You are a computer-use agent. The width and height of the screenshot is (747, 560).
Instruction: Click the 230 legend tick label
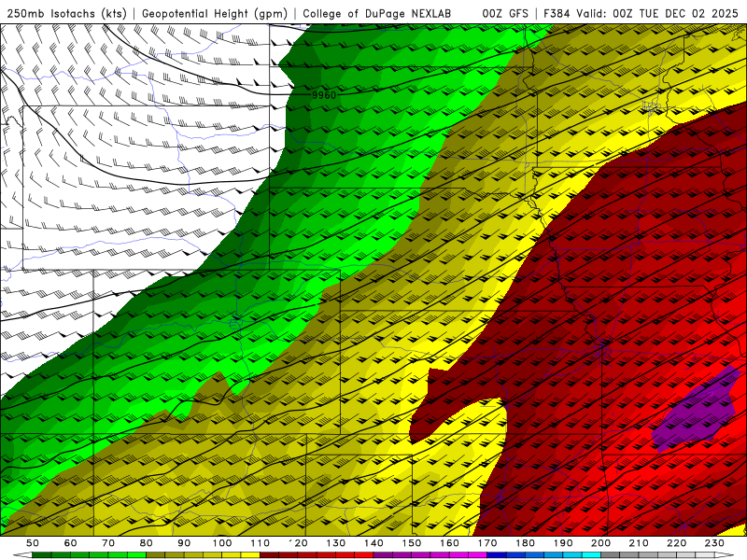pyautogui.click(x=714, y=543)
